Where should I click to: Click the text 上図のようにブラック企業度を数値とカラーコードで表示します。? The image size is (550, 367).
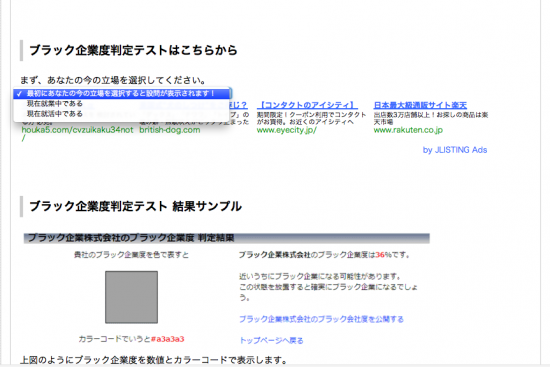pos(154,360)
